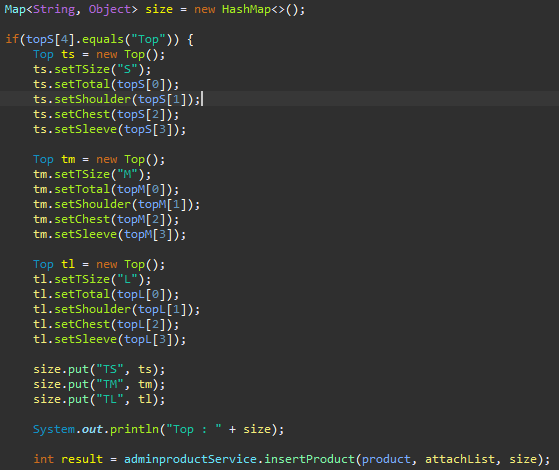Screen dimensions: 559x470
Task: Click the line 'Top ts = new Top();'
Action: (x=99, y=54)
